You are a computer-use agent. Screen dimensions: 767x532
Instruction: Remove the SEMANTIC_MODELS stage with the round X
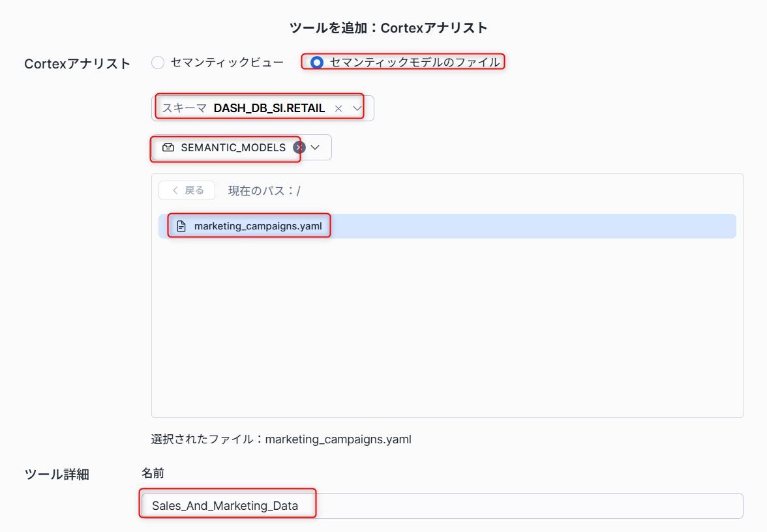click(299, 147)
